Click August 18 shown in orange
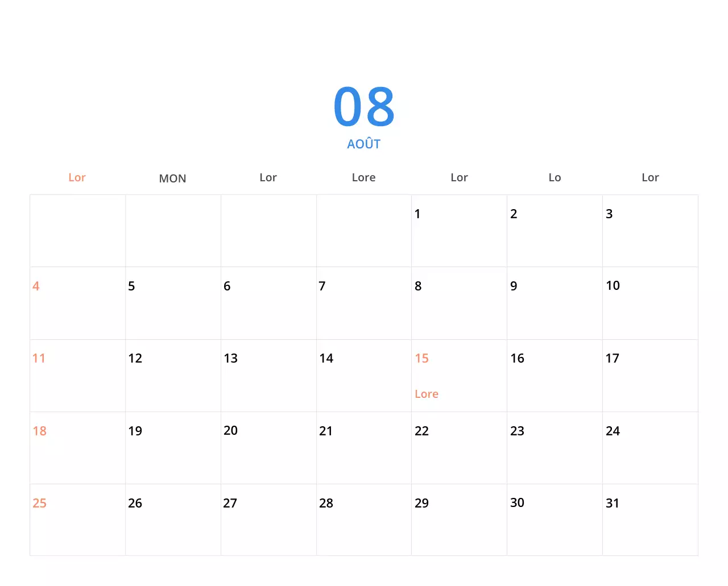 (x=40, y=431)
